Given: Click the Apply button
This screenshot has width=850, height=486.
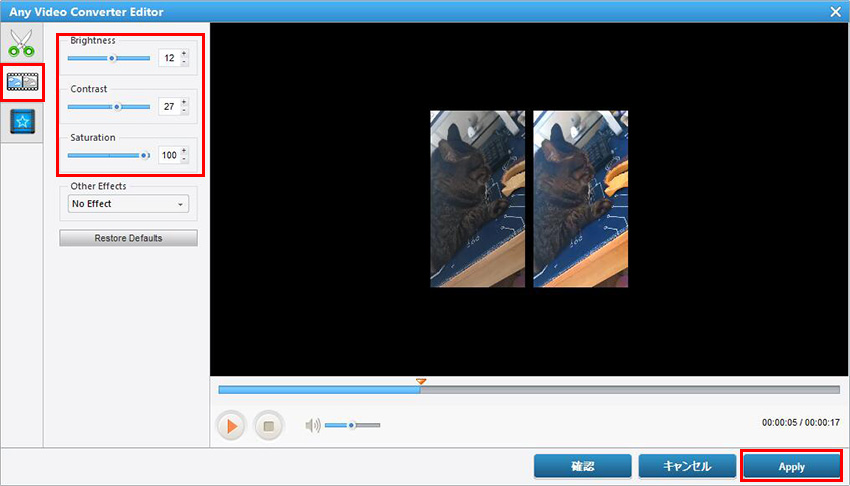Looking at the screenshot, I should [x=790, y=467].
